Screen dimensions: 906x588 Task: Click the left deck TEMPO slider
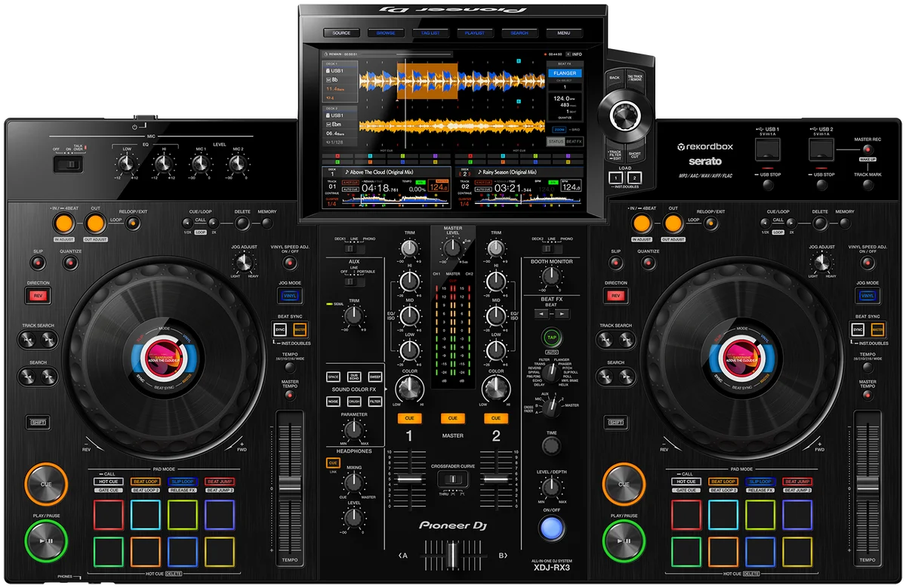point(291,487)
